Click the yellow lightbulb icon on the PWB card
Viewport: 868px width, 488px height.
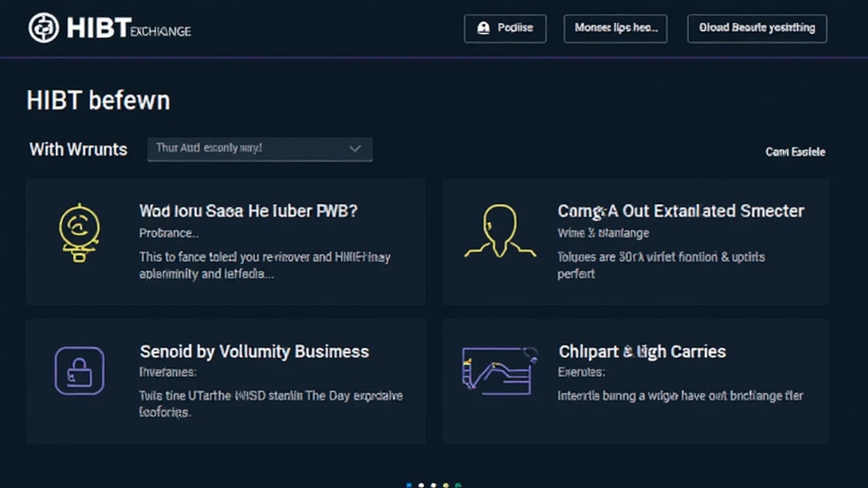click(x=80, y=231)
